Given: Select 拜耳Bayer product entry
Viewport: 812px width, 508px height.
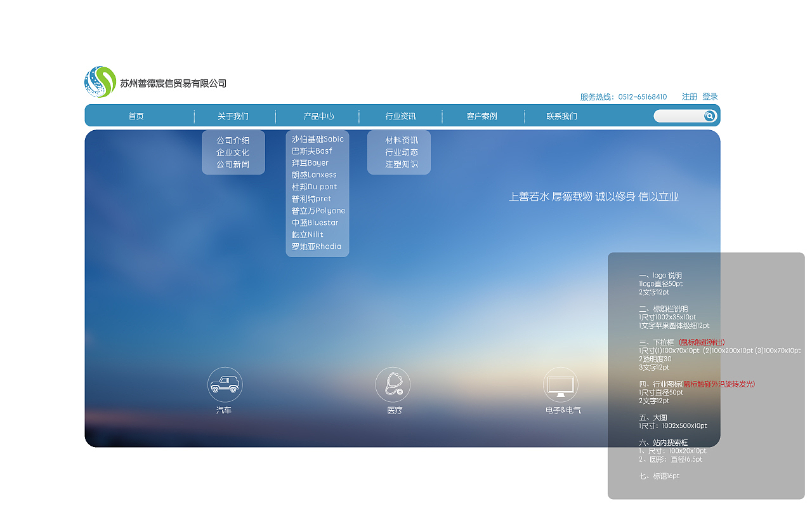Looking at the screenshot, I should [x=310, y=163].
